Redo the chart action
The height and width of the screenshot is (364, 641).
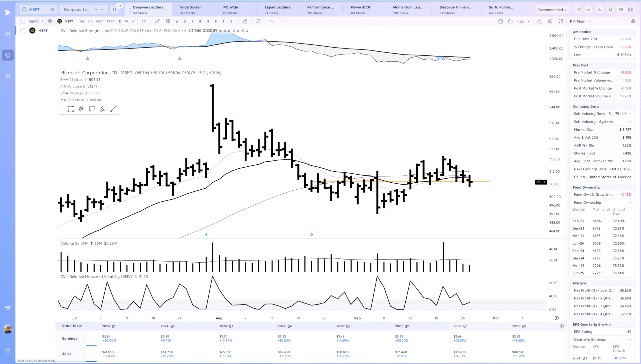282,21
